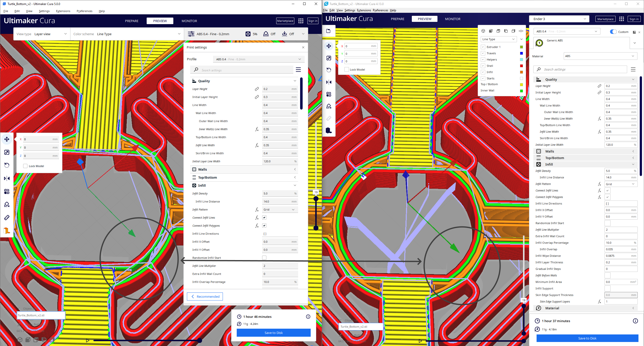The width and height of the screenshot is (644, 346).
Task: Switch to PREPARE stage in Cura 5.0.0
Action: pyautogui.click(x=132, y=21)
